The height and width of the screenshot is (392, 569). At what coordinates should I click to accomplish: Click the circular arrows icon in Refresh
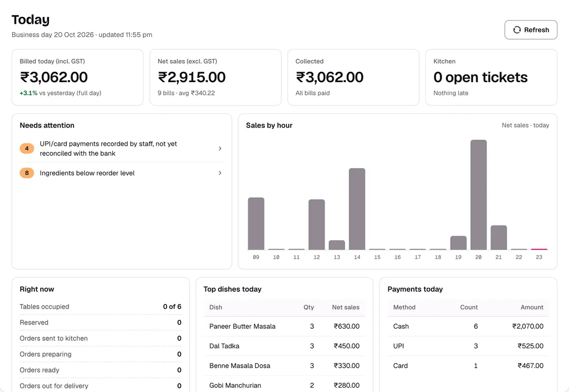tap(517, 30)
